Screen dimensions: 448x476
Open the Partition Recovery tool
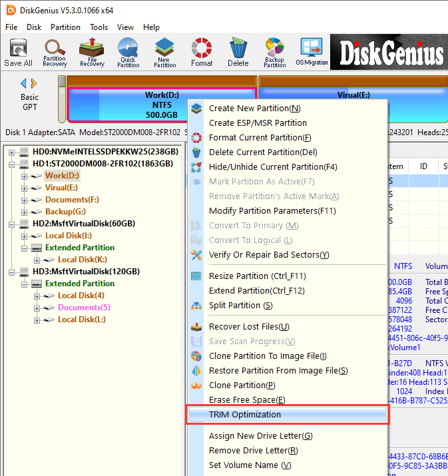click(55, 52)
